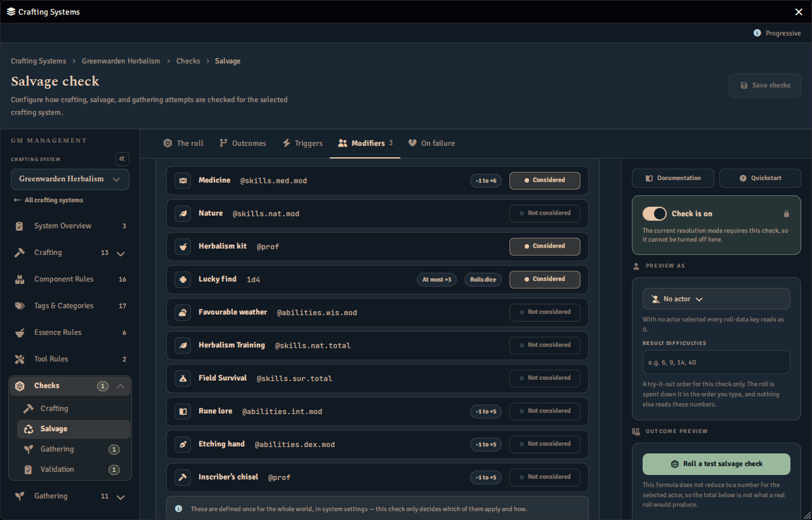This screenshot has width=812, height=520.
Task: Click the Progressive mode label
Action: coord(783,33)
